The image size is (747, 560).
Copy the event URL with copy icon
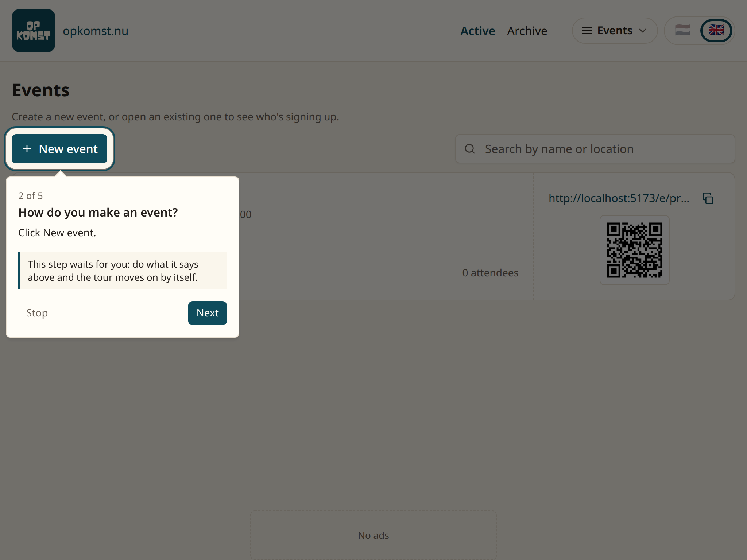click(708, 198)
